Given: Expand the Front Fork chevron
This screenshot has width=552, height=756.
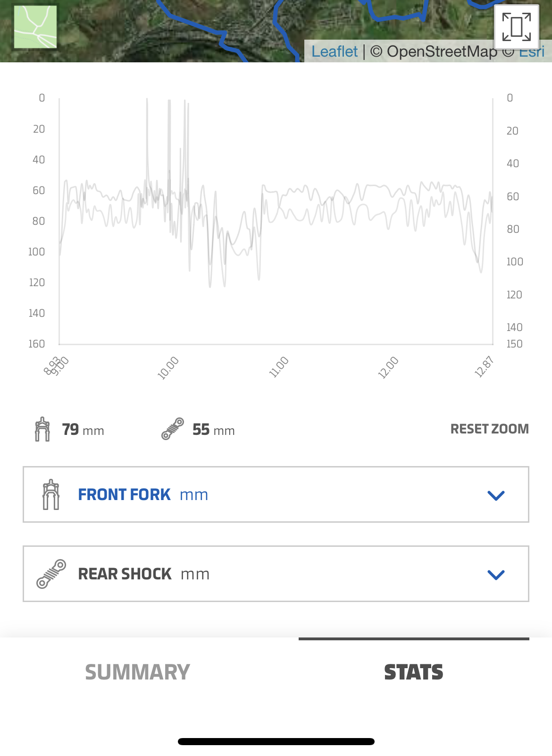Looking at the screenshot, I should 496,495.
